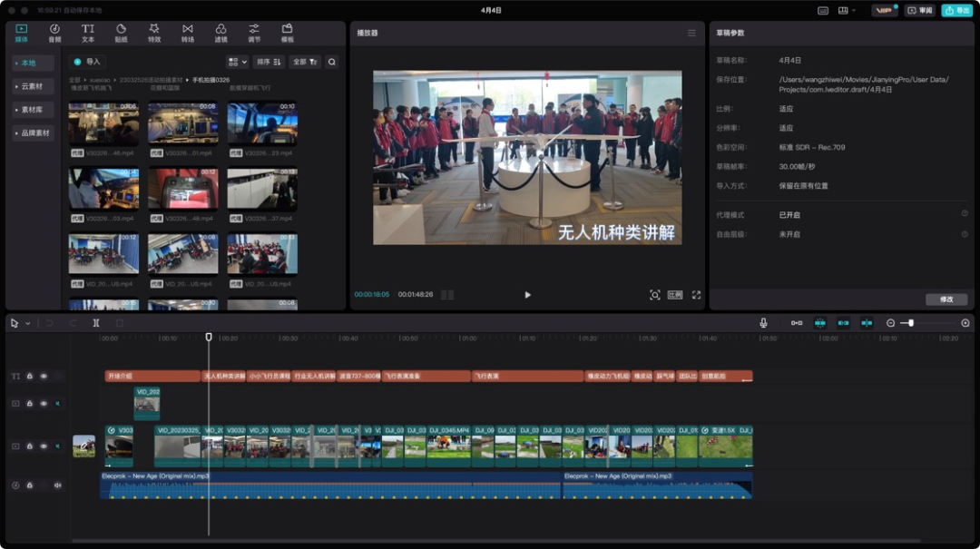Image resolution: width=980 pixels, height=549 pixels.
Task: Enter fullscreen preview in the player
Action: pos(697,295)
